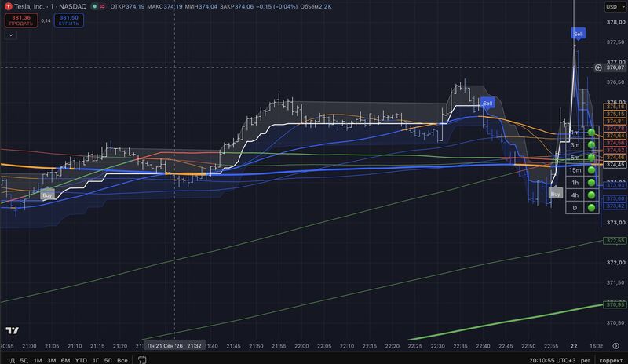The image size is (628, 364).
Task: Click the green dot in the 1m row
Action: [x=591, y=132]
